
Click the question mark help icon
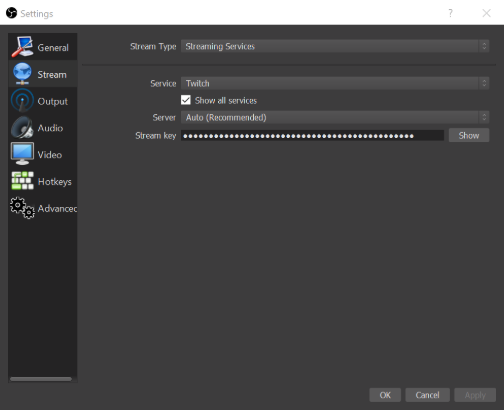[450, 13]
